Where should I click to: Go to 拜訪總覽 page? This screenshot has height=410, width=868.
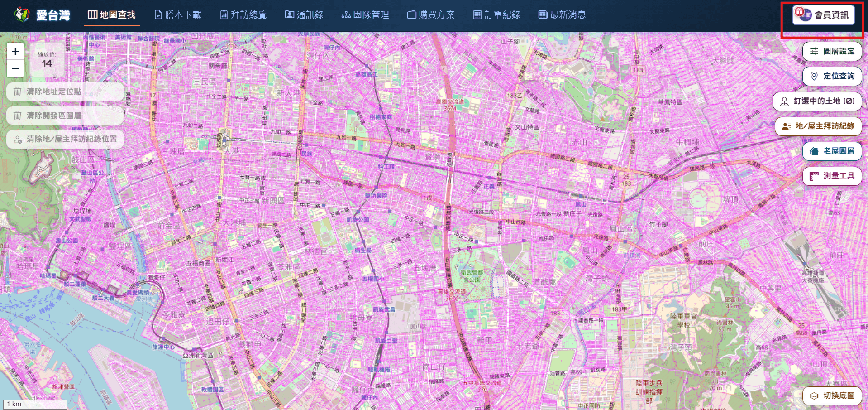[x=243, y=15]
